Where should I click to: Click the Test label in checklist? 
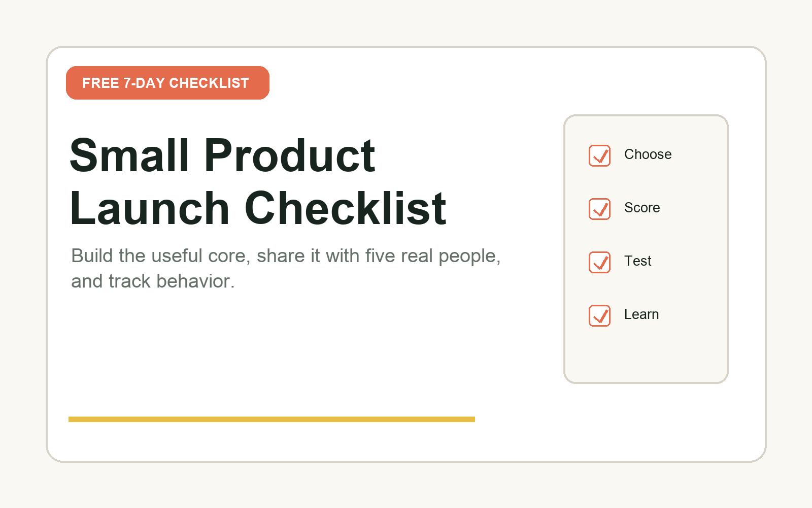point(637,261)
